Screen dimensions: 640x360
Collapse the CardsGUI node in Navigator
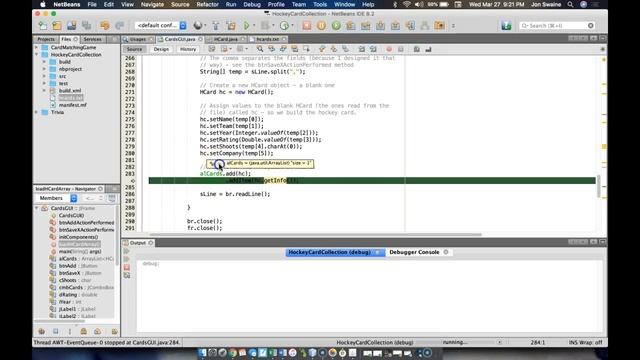[37, 208]
